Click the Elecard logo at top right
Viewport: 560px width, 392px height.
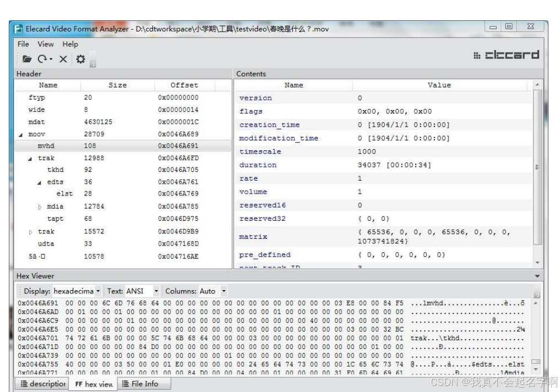[x=506, y=55]
